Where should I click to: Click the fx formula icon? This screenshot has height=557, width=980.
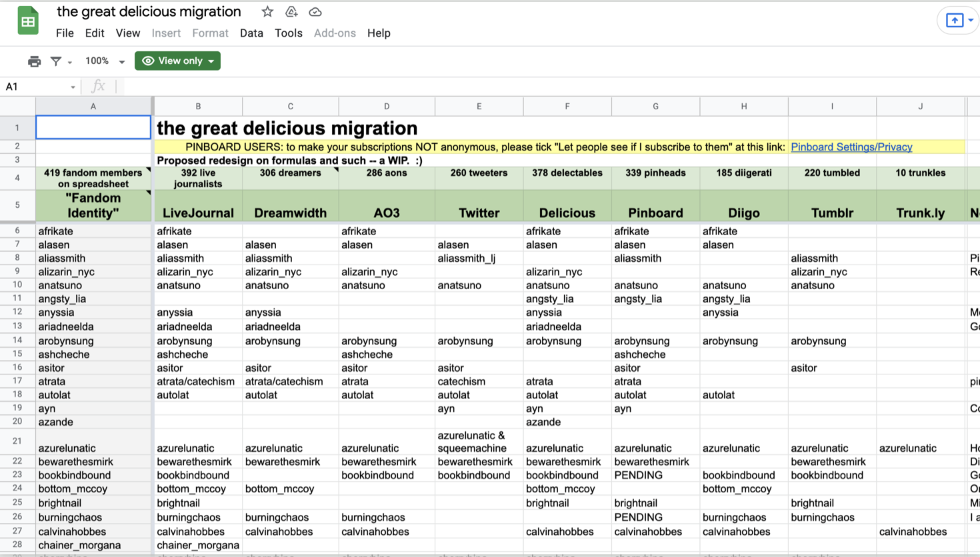[98, 86]
